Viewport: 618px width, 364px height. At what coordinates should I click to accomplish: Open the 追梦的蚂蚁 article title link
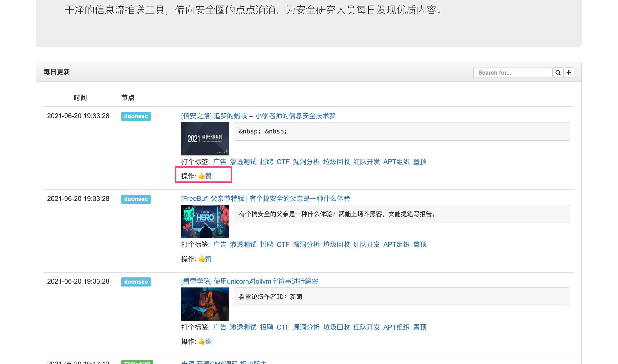pos(258,116)
